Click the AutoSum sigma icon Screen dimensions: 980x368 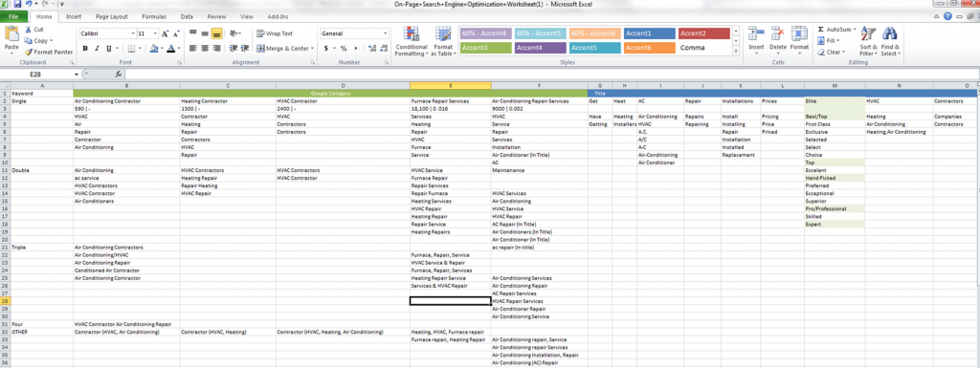pyautogui.click(x=820, y=30)
